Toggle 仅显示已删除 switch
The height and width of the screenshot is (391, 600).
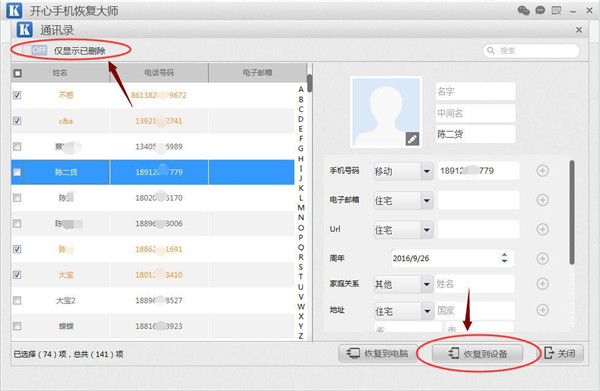point(35,50)
